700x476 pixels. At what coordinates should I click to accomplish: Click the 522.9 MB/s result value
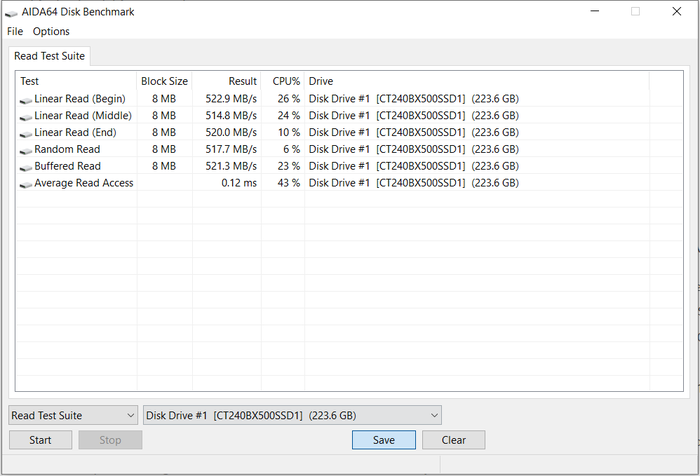[x=231, y=99]
